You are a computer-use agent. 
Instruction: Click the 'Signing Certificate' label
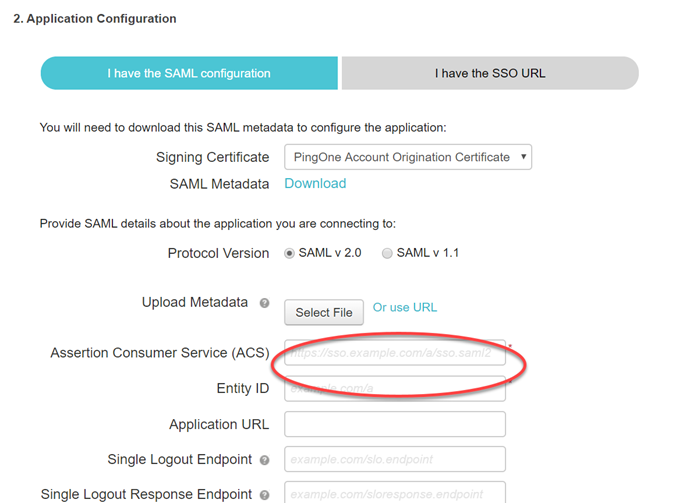[x=212, y=157]
